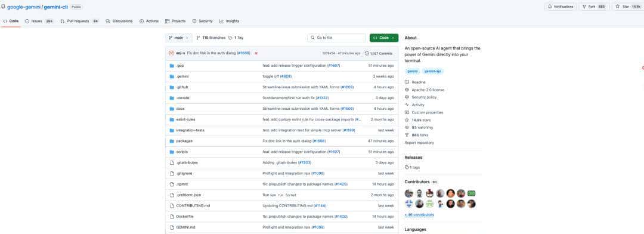This screenshot has width=644, height=234.
Task: Open the Activity link
Action: [x=414, y=105]
